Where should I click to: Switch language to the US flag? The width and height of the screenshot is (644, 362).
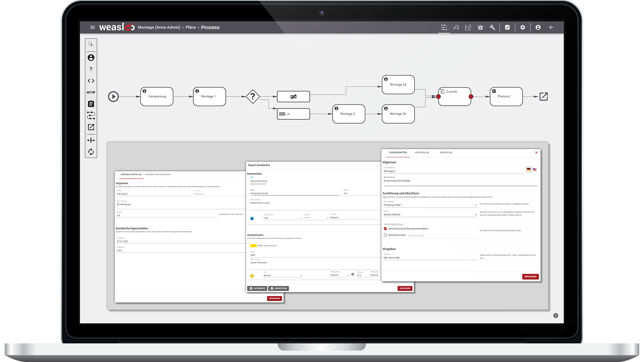535,170
